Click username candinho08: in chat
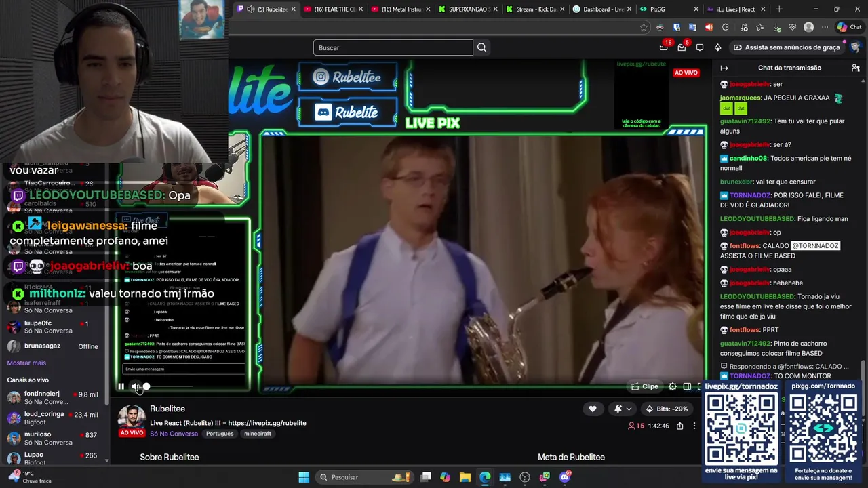The image size is (868, 488). point(749,158)
